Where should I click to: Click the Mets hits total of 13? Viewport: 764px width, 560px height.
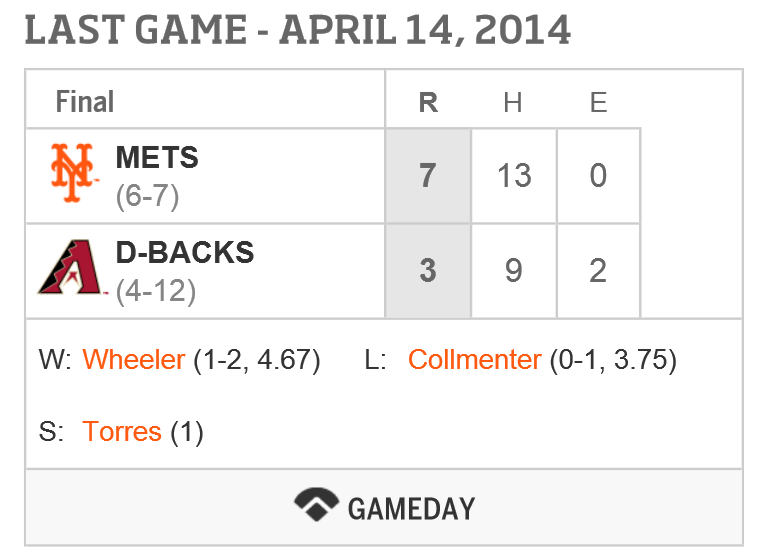pyautogui.click(x=513, y=176)
